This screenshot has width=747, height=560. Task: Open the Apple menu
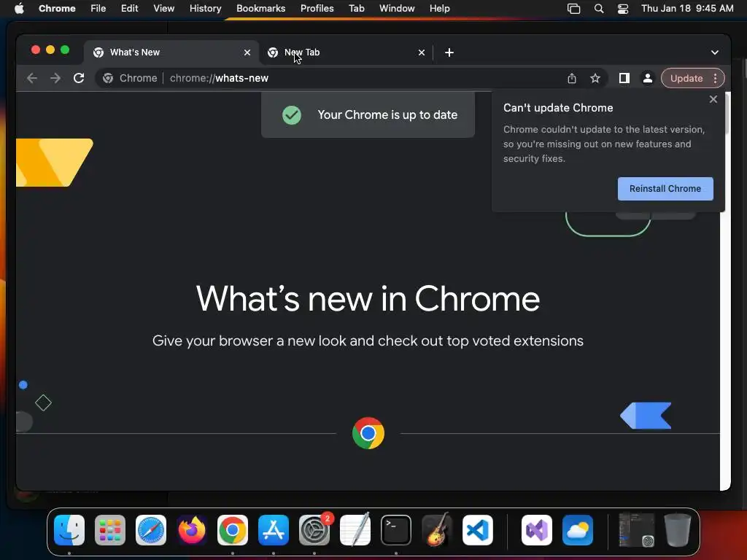tap(19, 9)
